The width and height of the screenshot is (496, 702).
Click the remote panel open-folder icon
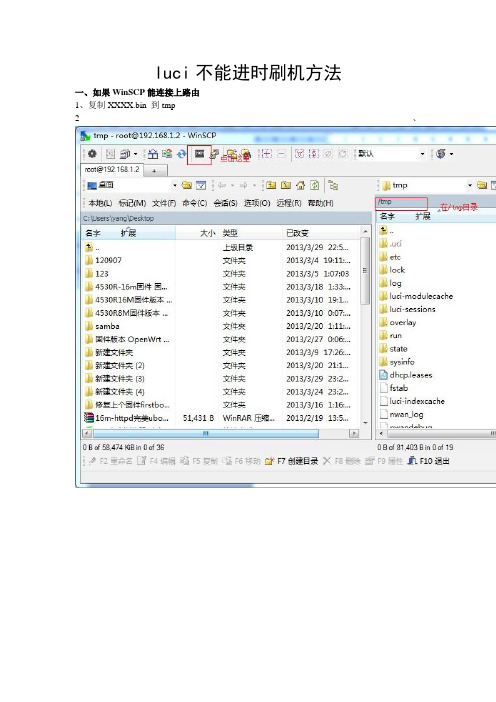point(482,185)
